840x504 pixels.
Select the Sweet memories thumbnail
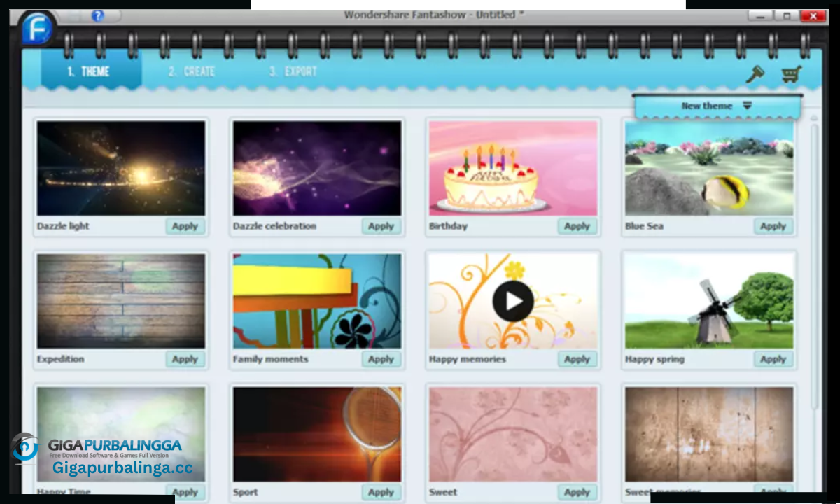point(709,434)
